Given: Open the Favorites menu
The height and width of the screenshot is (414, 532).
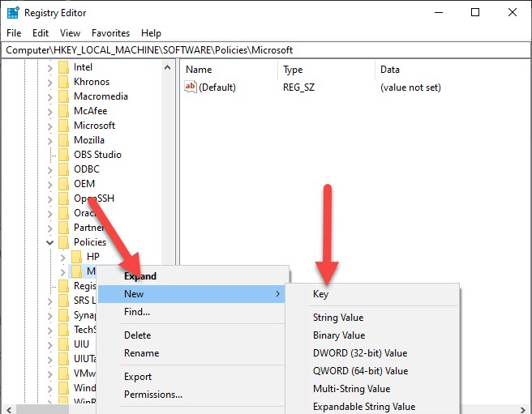Looking at the screenshot, I should pyautogui.click(x=110, y=33).
